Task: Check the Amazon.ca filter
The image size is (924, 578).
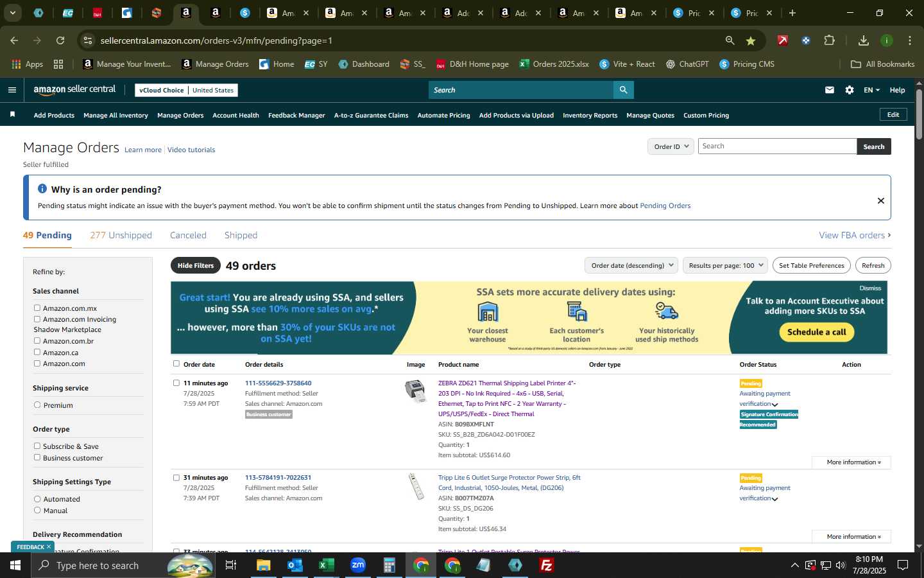Action: [37, 352]
